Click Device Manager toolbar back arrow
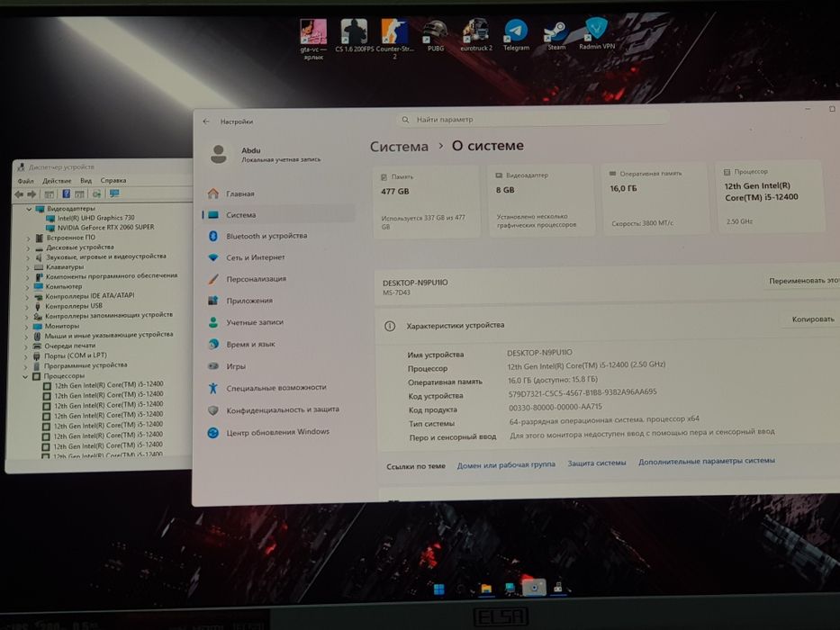 [19, 194]
